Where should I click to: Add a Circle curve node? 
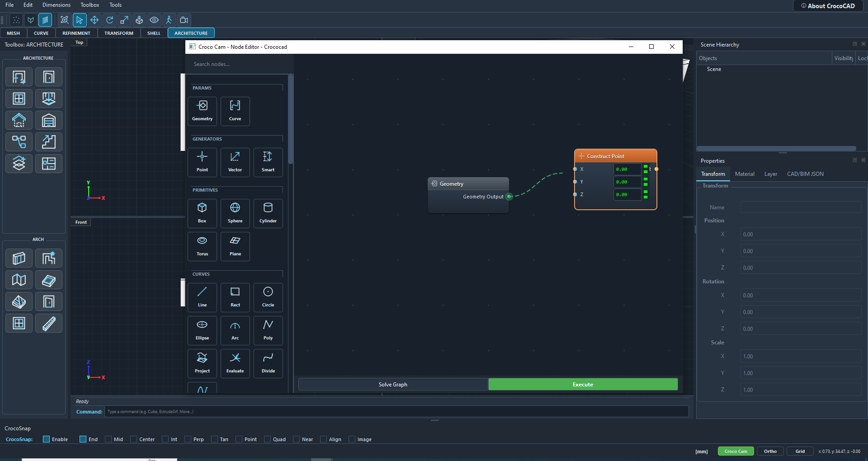(x=268, y=297)
